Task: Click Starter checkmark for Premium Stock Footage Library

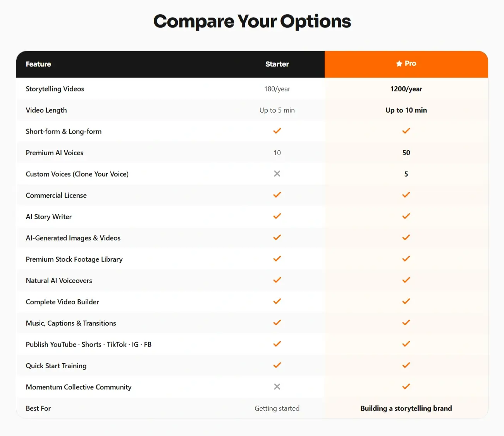Action: pyautogui.click(x=277, y=259)
